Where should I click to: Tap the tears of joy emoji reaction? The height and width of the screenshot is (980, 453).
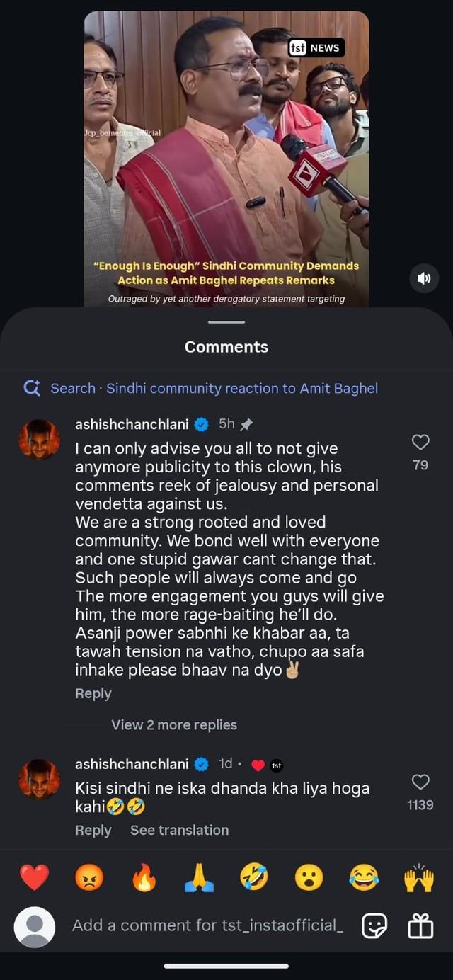364,878
